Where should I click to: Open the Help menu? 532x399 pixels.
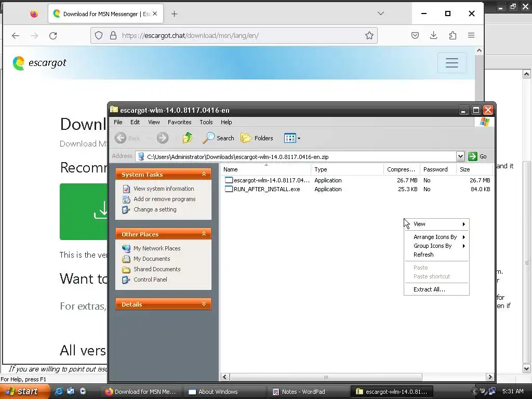(x=227, y=122)
